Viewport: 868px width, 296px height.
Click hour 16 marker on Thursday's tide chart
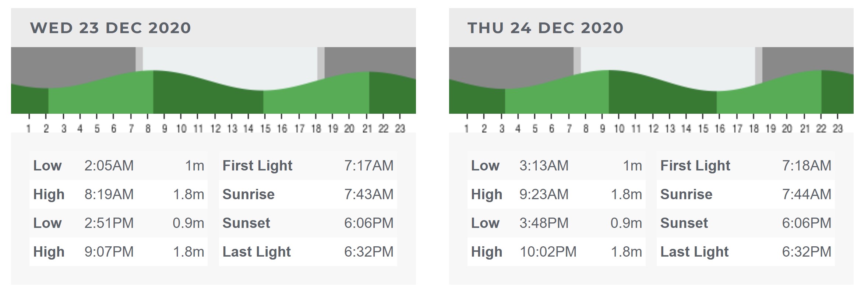[720, 128]
